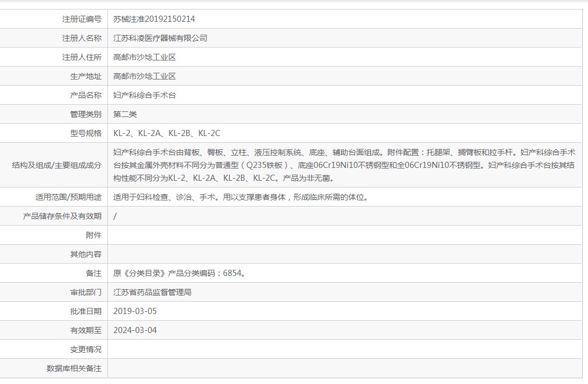Image resolution: width=588 pixels, height=384 pixels.
Task: Select company name 江苏科凌医疗器械有限公司
Action: point(160,38)
